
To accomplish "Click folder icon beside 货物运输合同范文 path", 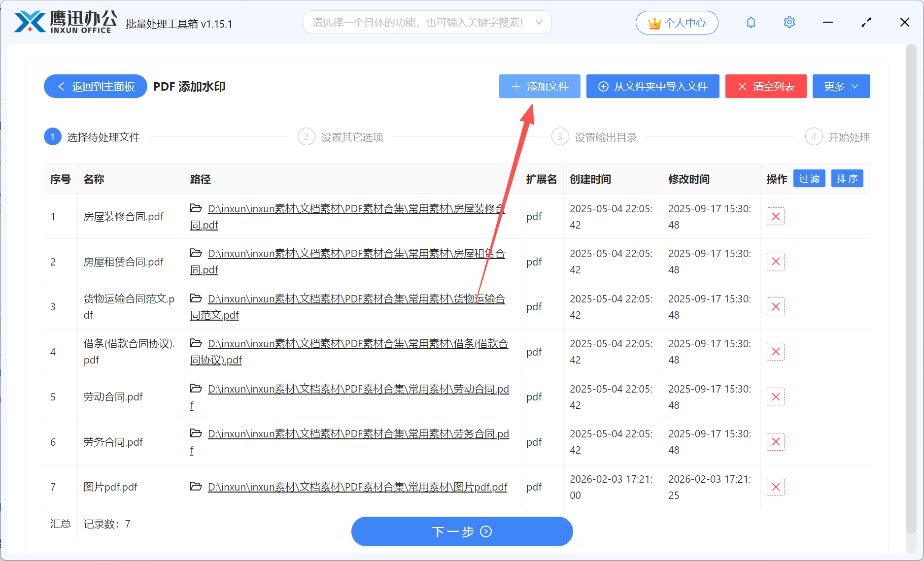I will [196, 298].
